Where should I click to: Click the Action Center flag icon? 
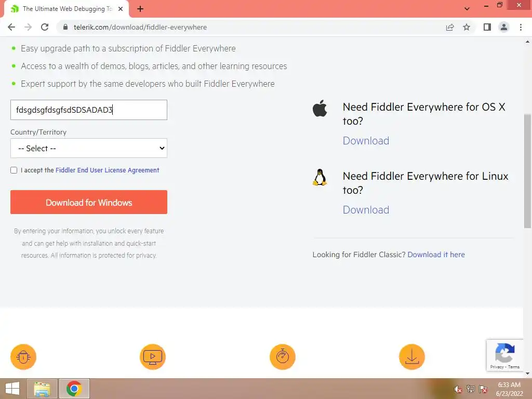pyautogui.click(x=483, y=389)
